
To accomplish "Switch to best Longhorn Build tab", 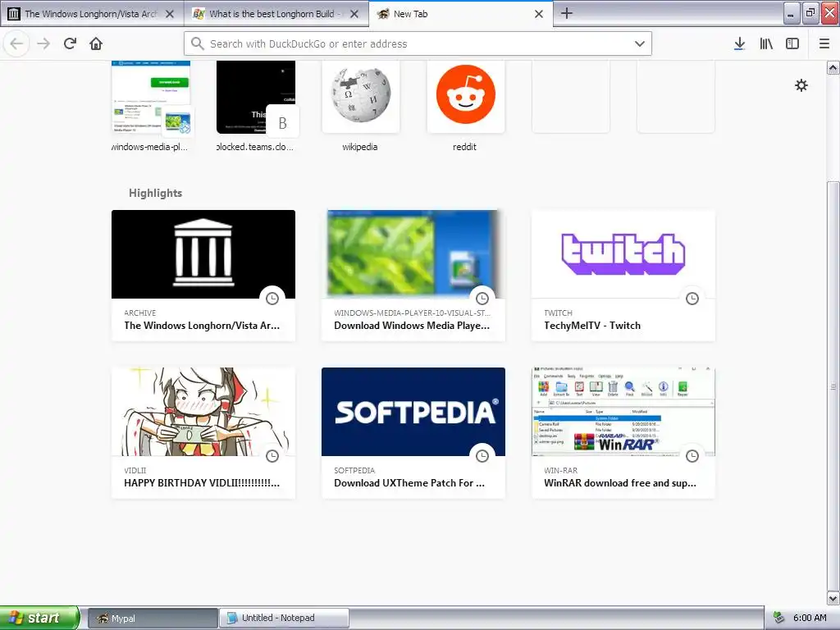I will point(276,14).
